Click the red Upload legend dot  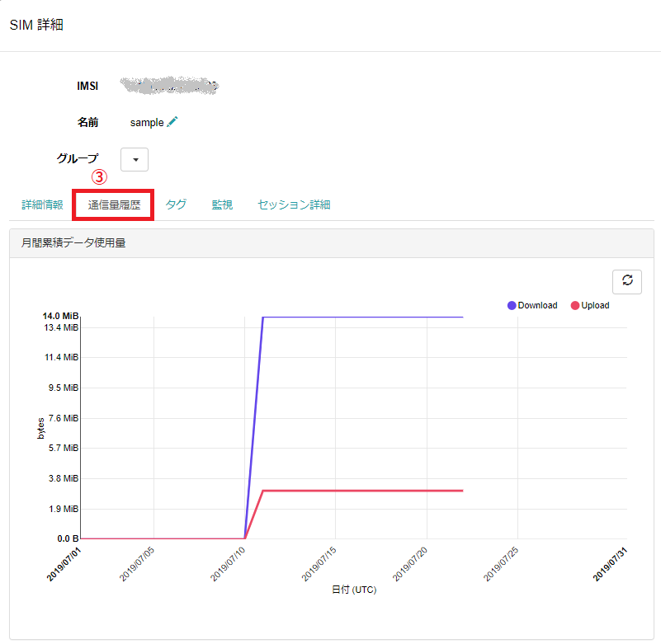click(575, 305)
